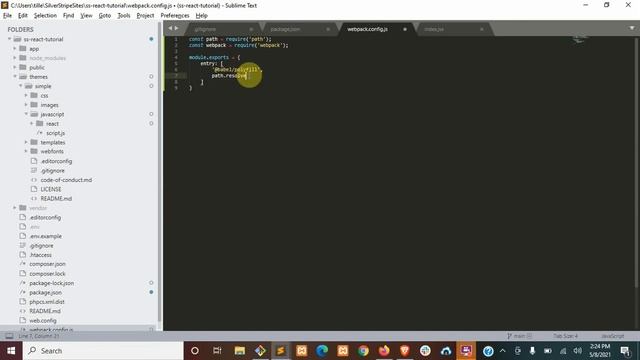Collapse the ss-react-tutorial root folder

click(9, 39)
